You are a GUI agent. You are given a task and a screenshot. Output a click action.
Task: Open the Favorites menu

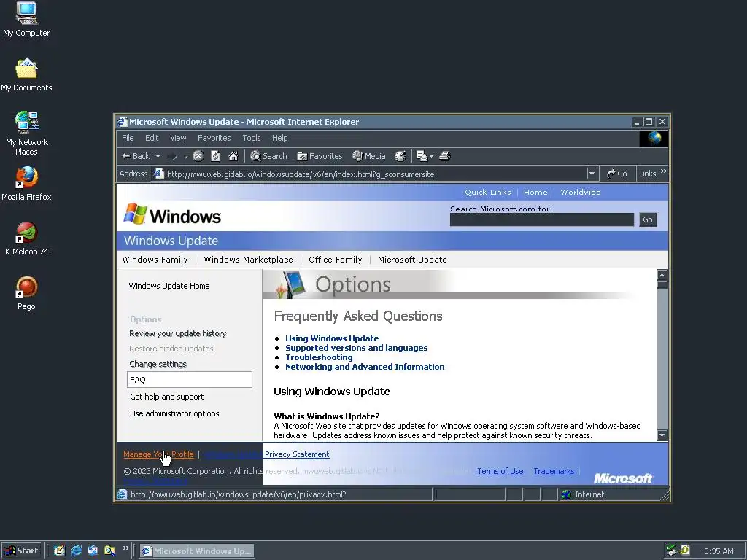(x=214, y=138)
